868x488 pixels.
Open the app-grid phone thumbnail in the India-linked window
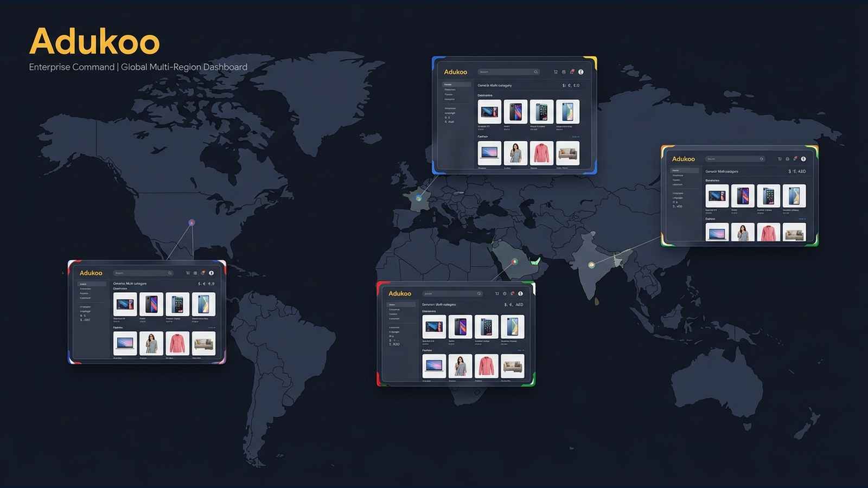769,196
